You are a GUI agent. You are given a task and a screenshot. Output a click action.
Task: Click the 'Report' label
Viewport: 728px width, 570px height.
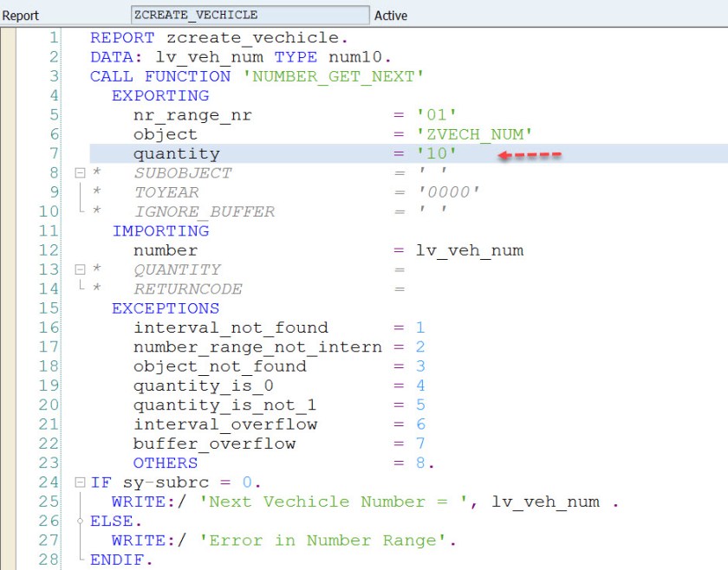tap(21, 16)
